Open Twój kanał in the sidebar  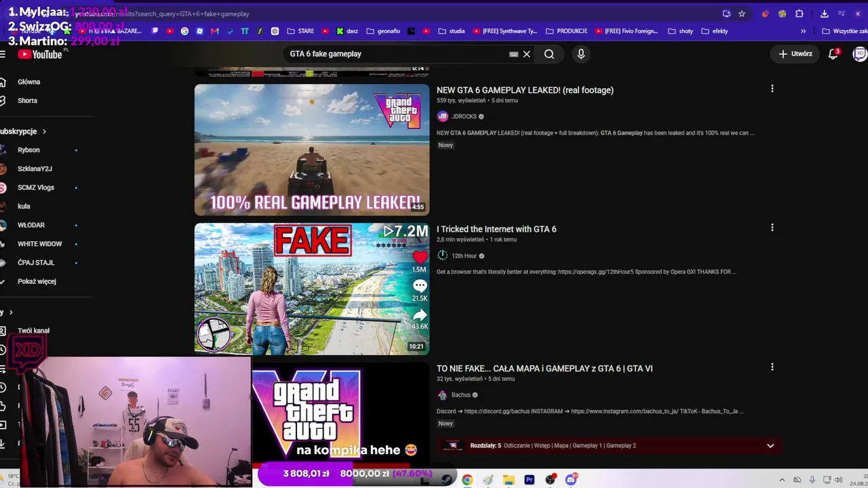33,331
